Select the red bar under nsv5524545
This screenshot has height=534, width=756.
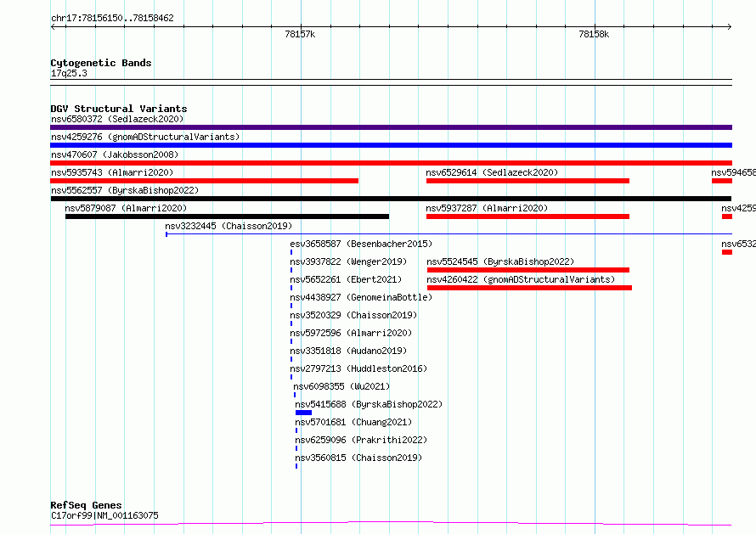pos(528,270)
